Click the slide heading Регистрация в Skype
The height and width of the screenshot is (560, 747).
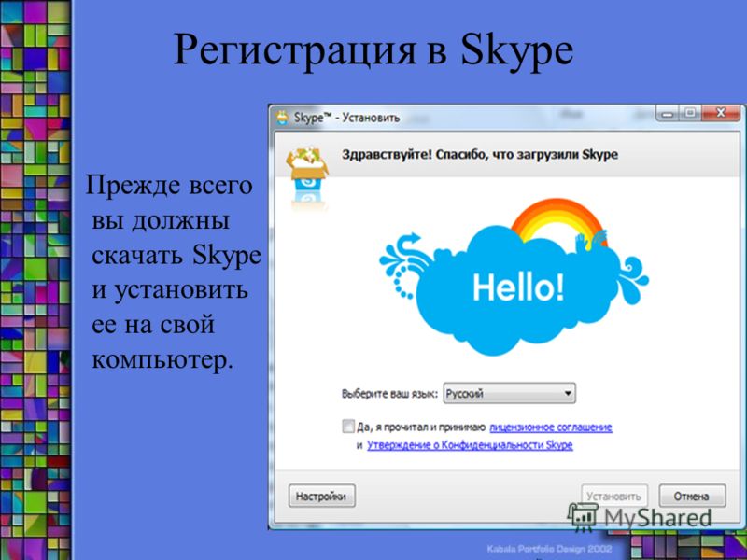tap(373, 50)
